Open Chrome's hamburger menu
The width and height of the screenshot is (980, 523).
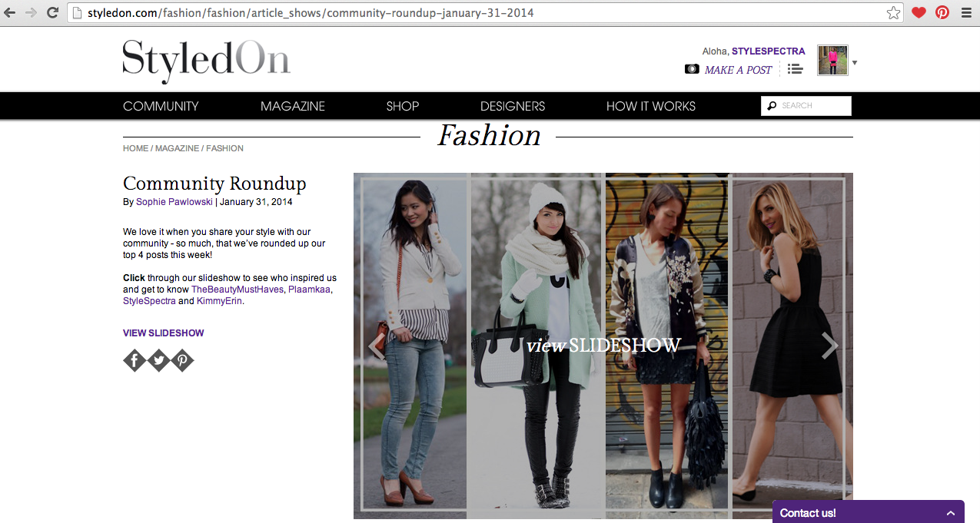click(966, 12)
